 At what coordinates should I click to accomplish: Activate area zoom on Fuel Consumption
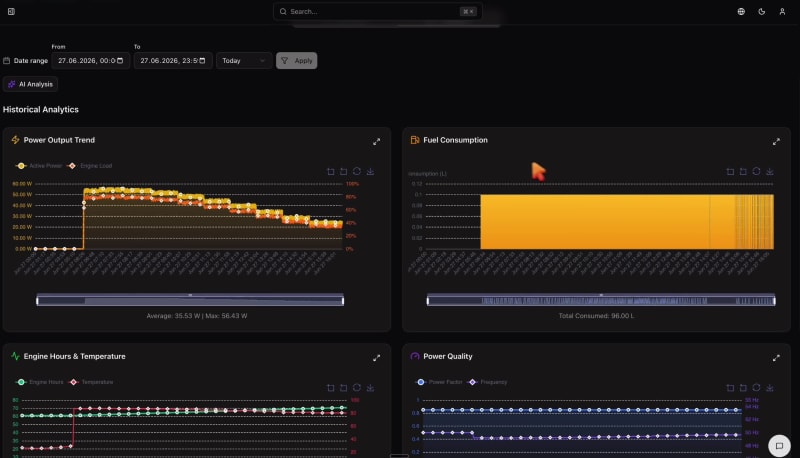coord(730,171)
